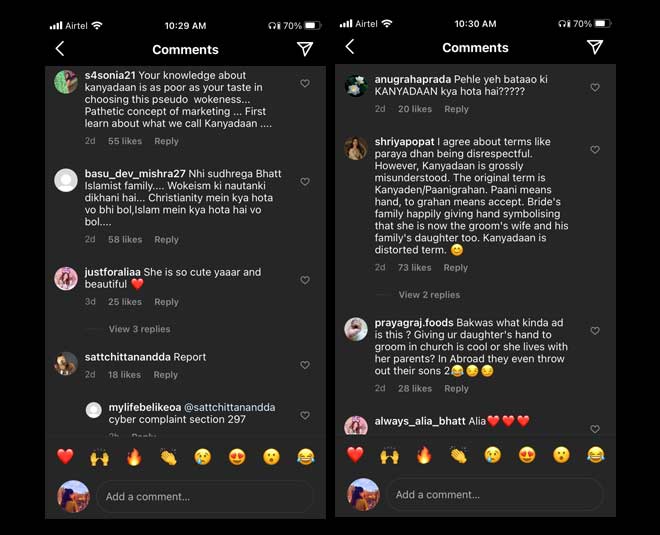The image size is (660, 535).
Task: Open justforaliaa's profile picture
Action: (66, 279)
